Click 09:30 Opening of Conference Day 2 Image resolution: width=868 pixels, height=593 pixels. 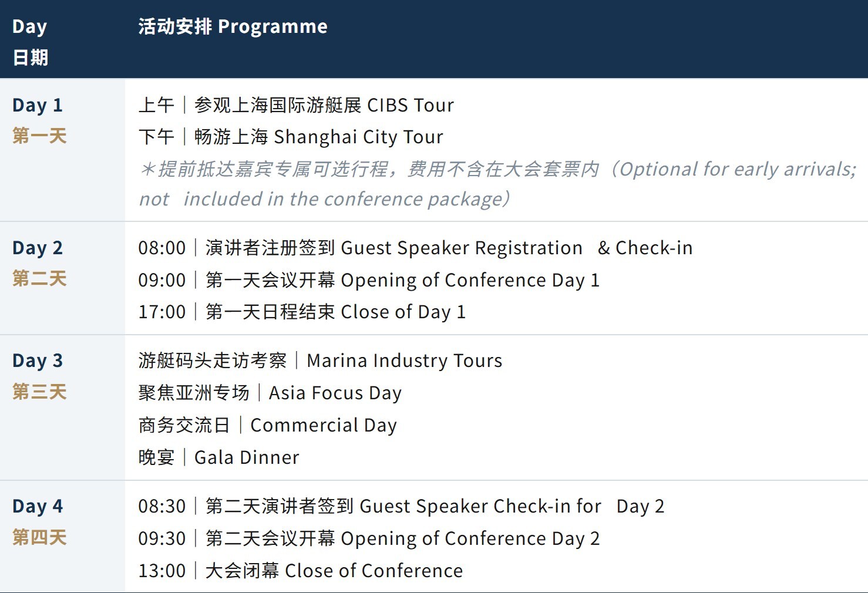pos(369,538)
